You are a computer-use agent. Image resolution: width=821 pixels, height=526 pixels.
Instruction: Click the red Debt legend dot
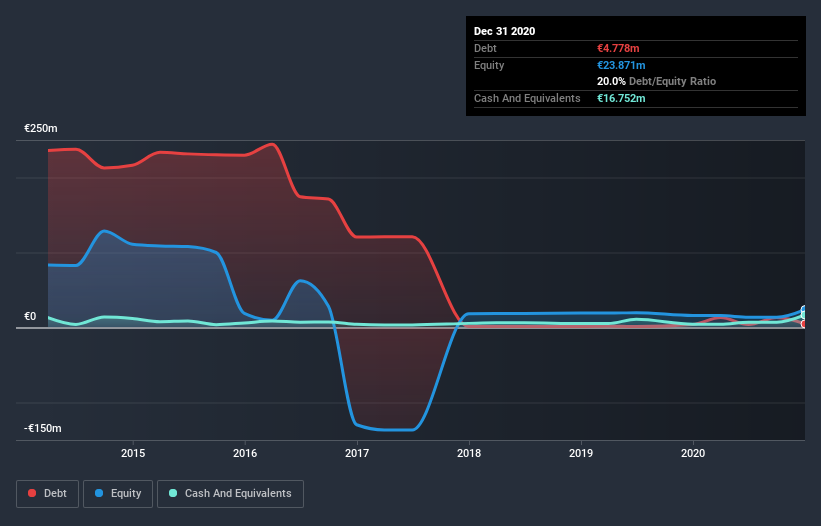(32, 493)
